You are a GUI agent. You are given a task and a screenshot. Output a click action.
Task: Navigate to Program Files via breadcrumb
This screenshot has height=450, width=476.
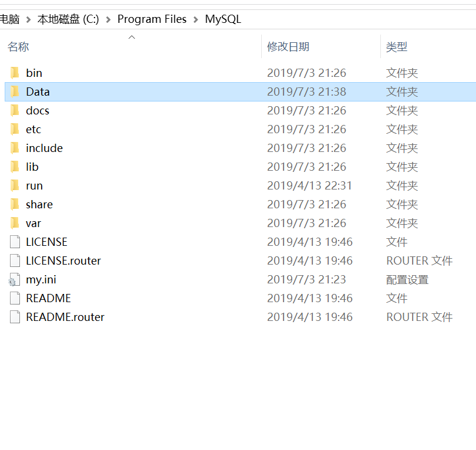[152, 19]
